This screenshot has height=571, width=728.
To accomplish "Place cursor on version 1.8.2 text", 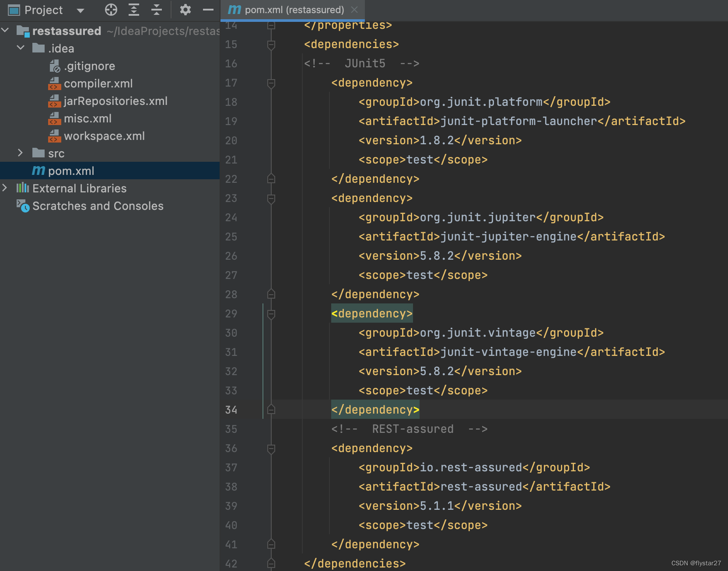I will [437, 140].
